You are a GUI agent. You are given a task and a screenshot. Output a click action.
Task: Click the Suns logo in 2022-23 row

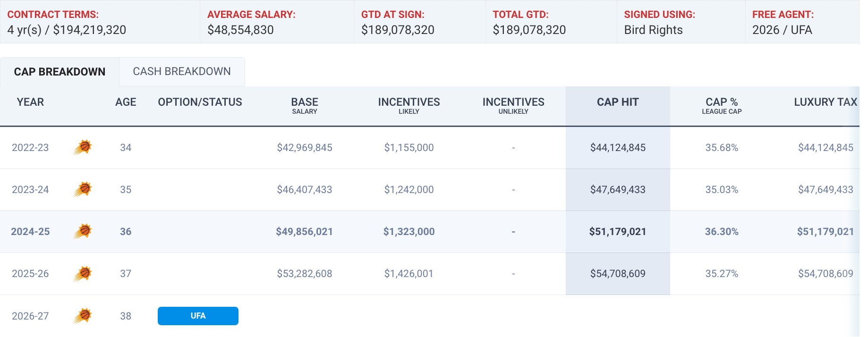[x=83, y=147]
